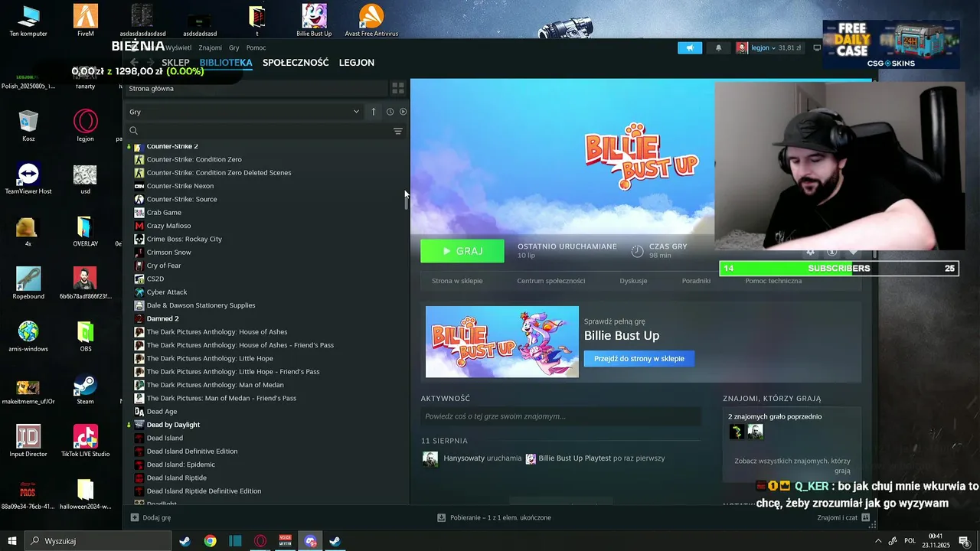This screenshot has width=980, height=551.
Task: Click the activity comment input field
Action: coord(560,416)
